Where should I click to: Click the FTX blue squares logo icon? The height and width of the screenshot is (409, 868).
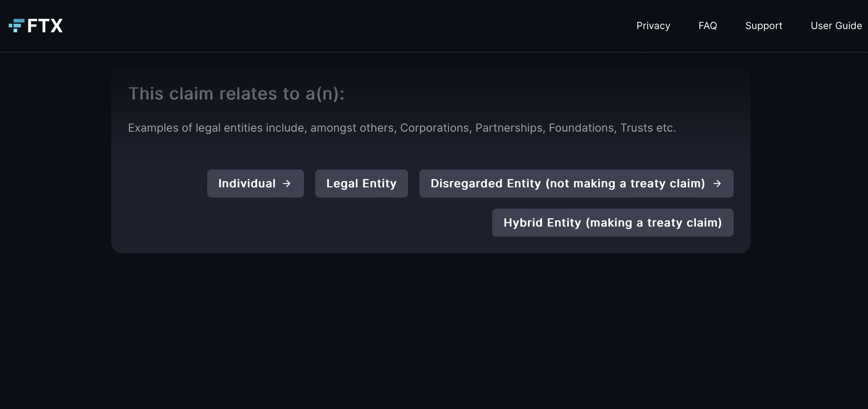coord(16,26)
